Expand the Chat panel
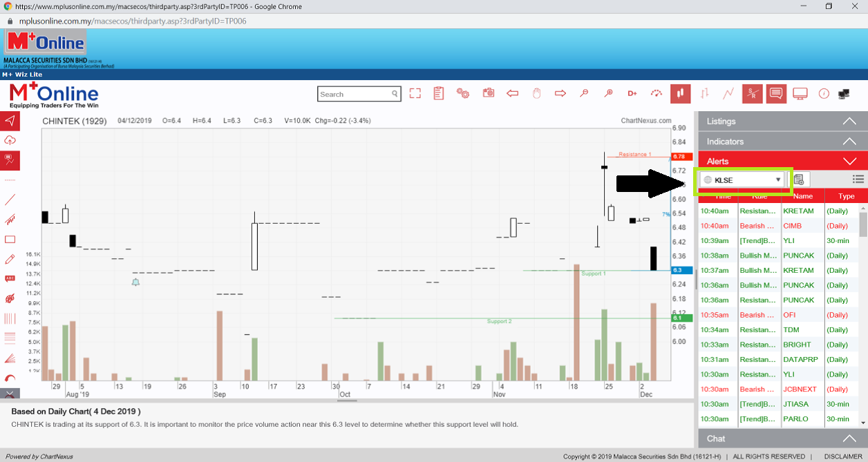Viewport: 868px width, 462px height. click(x=782, y=439)
